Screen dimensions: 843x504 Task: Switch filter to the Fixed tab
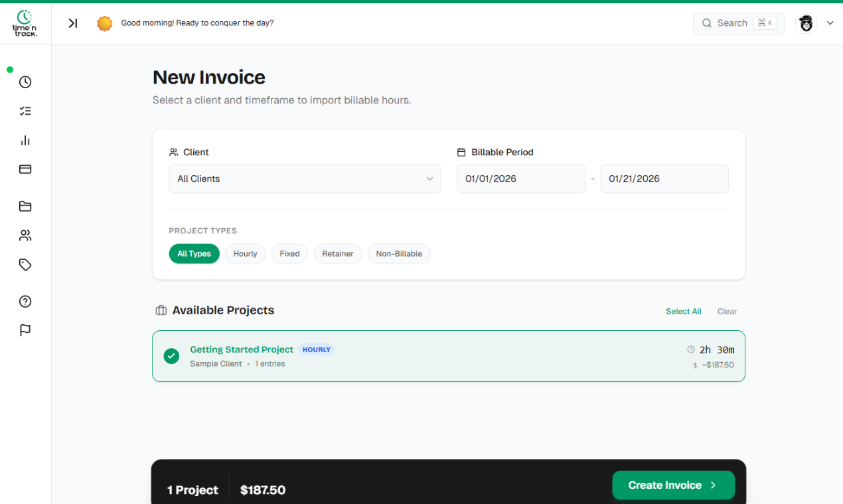coord(289,253)
